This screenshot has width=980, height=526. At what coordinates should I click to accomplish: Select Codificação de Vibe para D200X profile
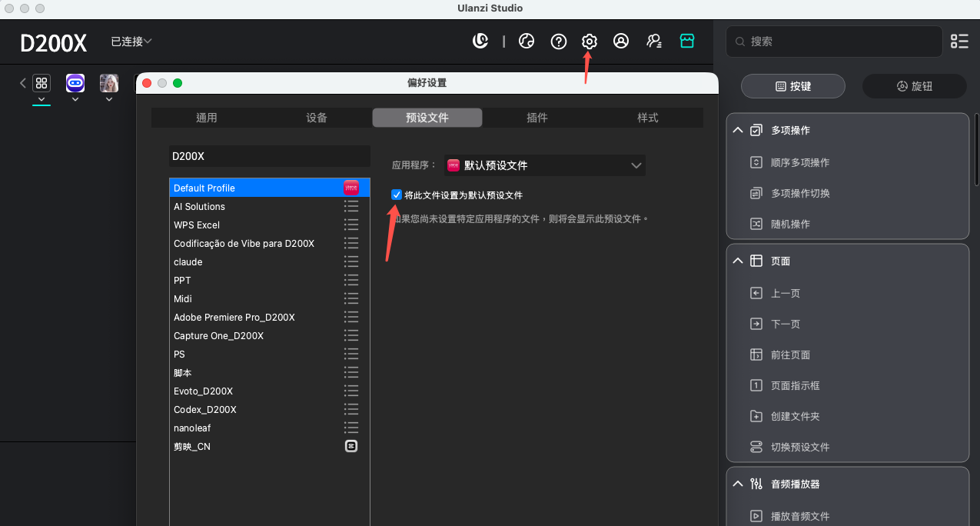(270, 243)
